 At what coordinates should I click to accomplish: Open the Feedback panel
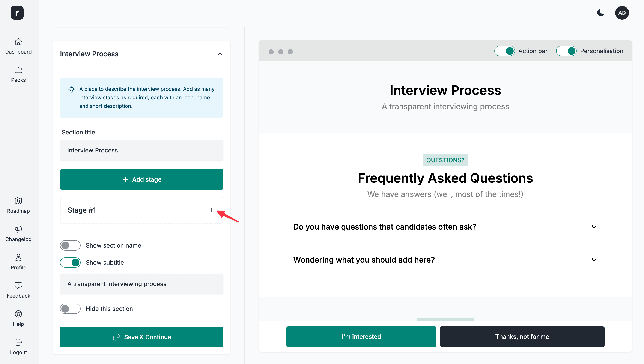point(18,290)
